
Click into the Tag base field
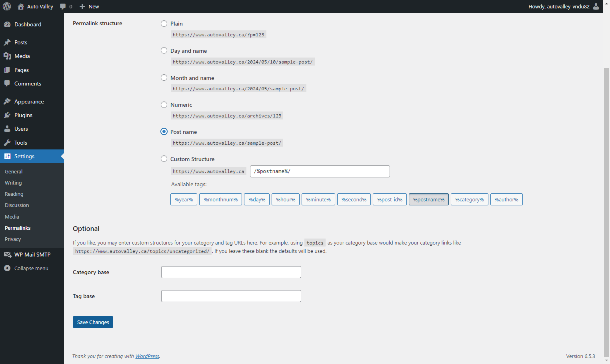click(x=231, y=296)
